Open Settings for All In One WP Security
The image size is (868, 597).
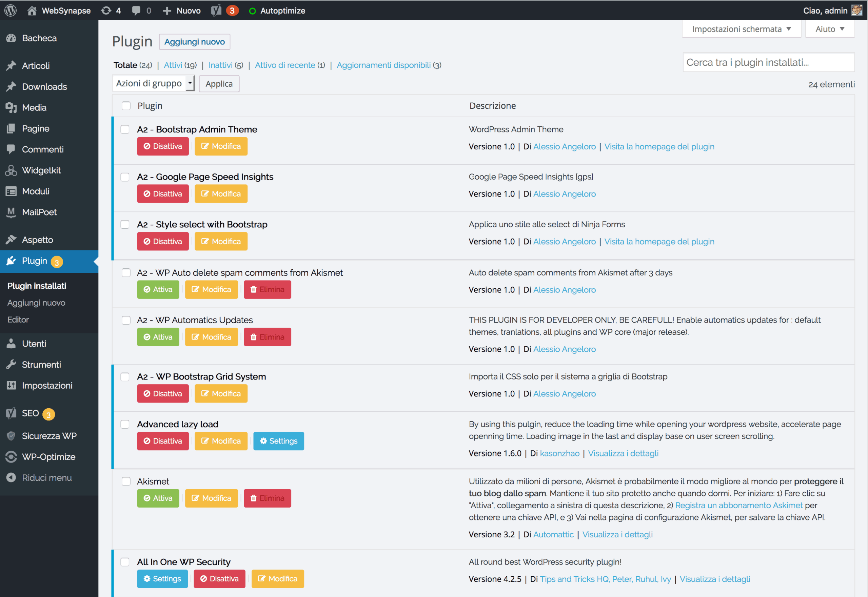point(162,579)
